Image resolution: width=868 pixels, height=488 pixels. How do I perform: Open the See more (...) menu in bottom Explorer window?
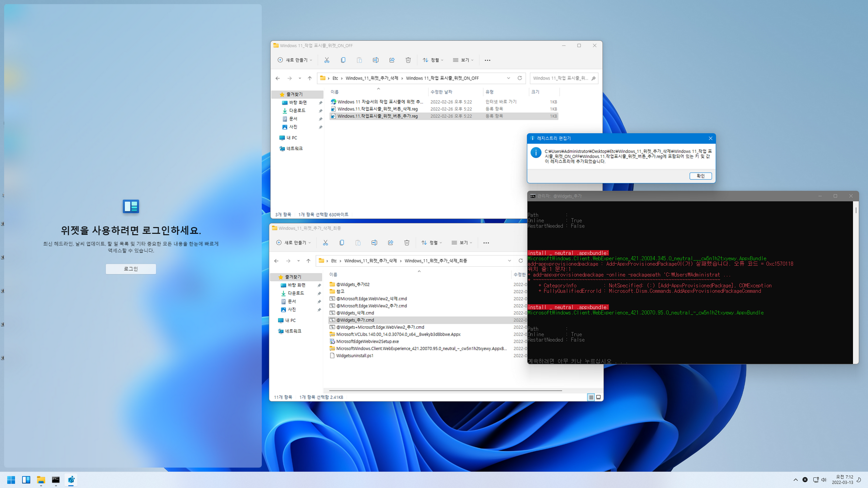point(486,243)
